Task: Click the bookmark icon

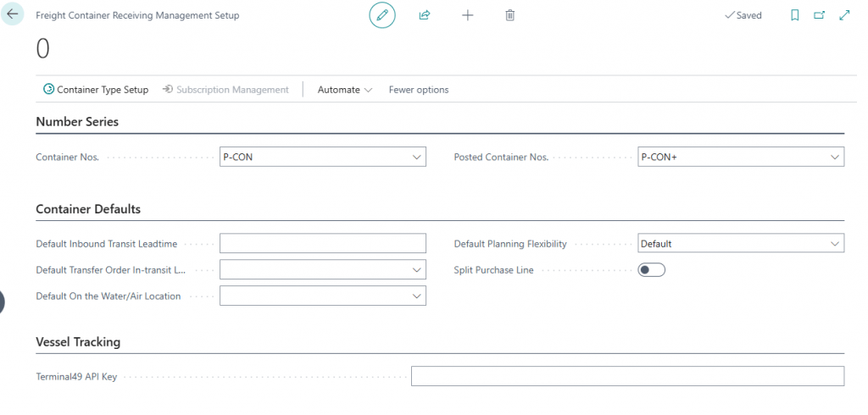Action: coord(795,15)
